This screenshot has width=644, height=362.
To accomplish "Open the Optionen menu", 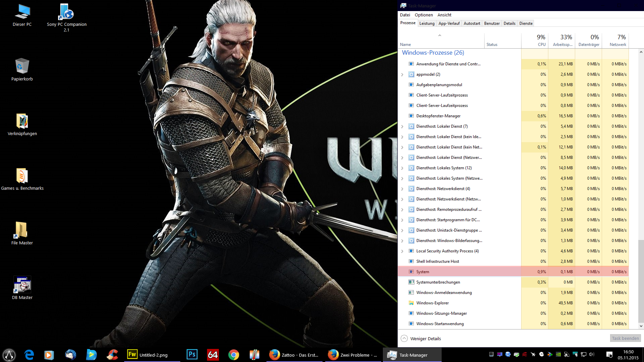I will (424, 15).
